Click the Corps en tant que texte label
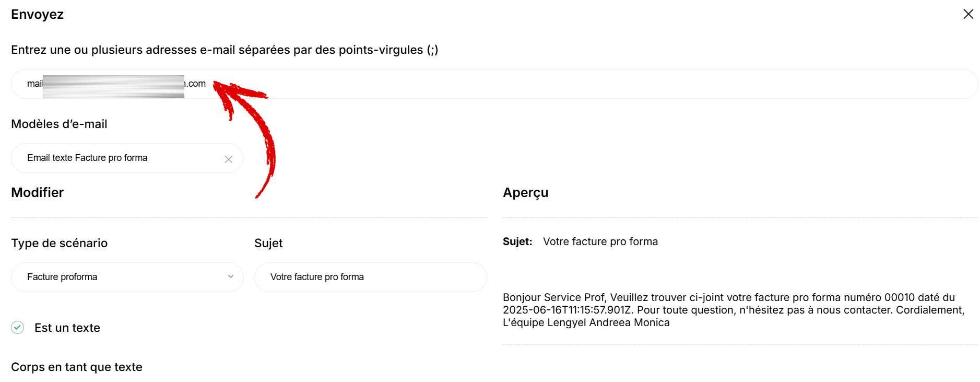 (x=77, y=367)
